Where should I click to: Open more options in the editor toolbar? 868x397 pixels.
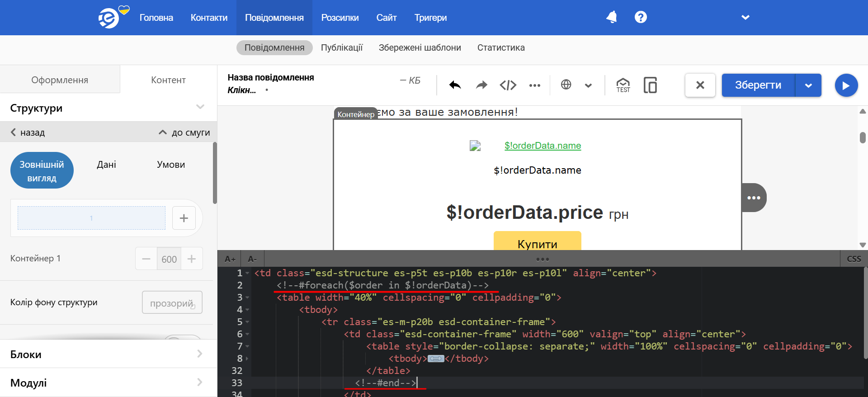535,85
